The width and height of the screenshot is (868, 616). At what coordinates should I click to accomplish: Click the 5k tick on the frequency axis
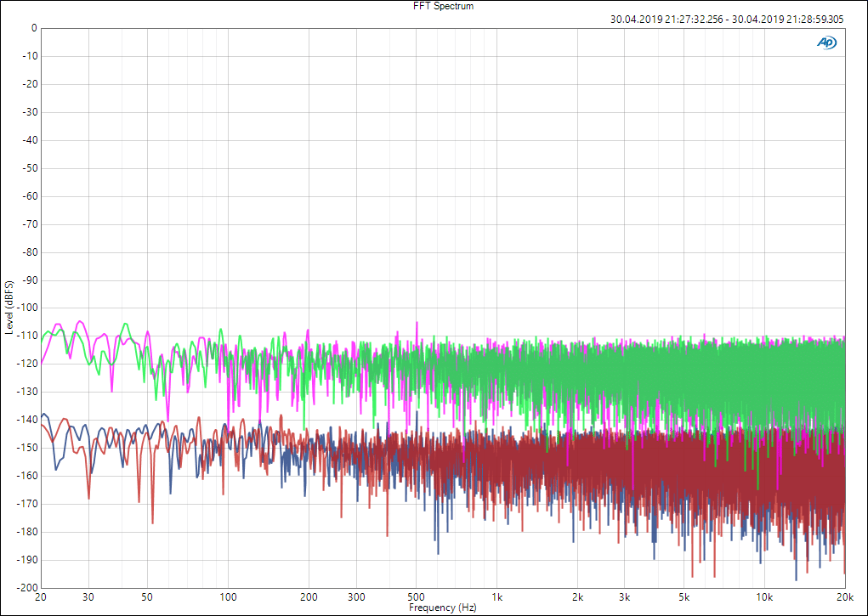(x=684, y=597)
